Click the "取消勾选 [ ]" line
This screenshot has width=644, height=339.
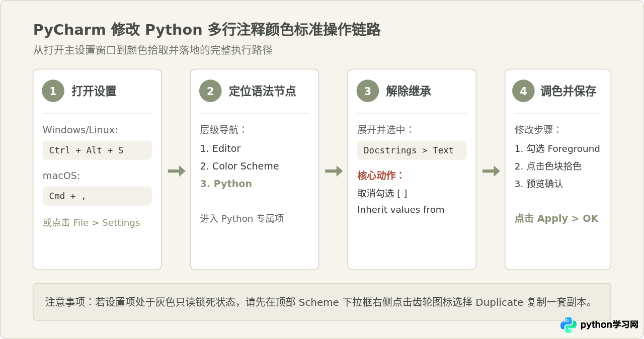coord(382,194)
